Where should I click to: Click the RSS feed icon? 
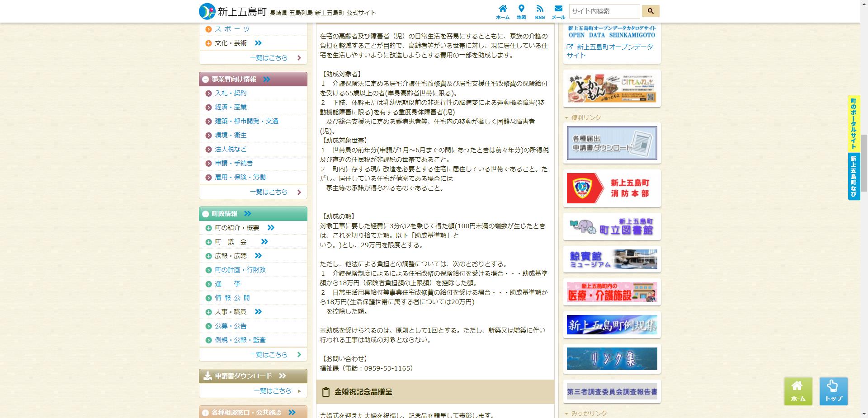pos(540,10)
